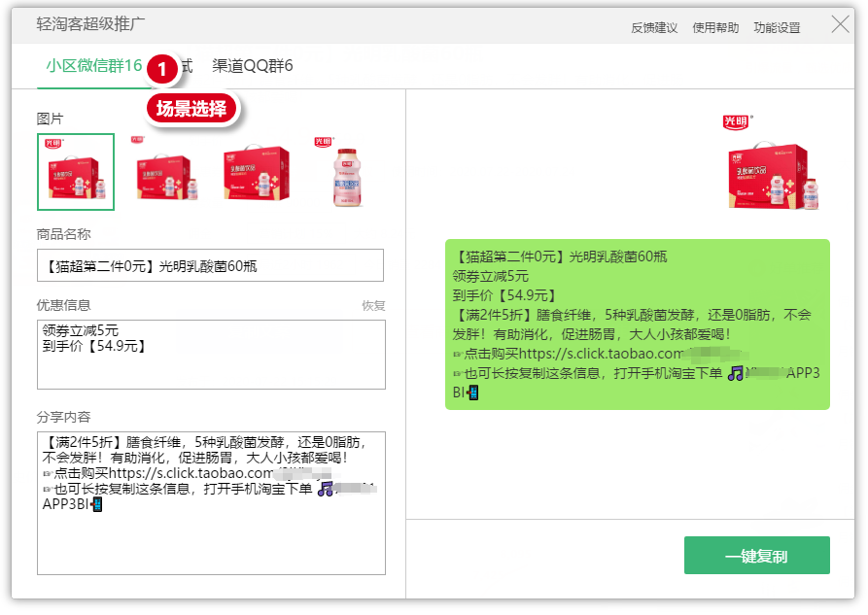Click the phone emoji in the preview bubble
The height and width of the screenshot is (615, 868).
(x=472, y=393)
